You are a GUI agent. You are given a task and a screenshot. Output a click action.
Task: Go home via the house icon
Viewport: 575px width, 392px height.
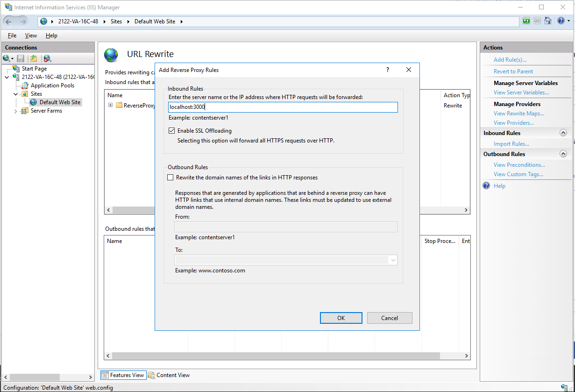548,21
